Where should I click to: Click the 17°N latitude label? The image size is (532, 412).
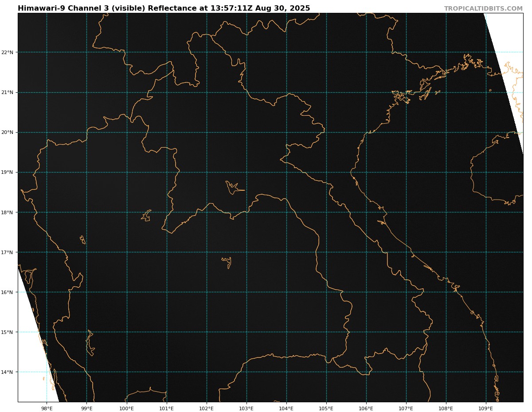tap(8, 252)
